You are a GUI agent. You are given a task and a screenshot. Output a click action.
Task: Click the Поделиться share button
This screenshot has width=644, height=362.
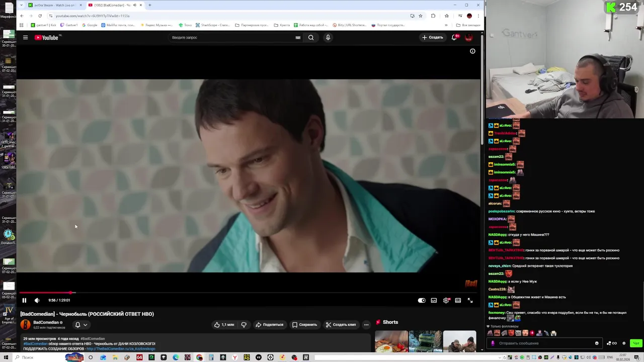click(270, 325)
